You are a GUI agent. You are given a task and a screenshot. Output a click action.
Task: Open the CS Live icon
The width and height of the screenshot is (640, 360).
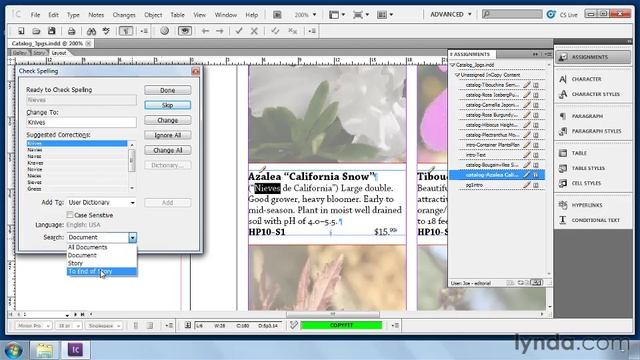(x=551, y=14)
